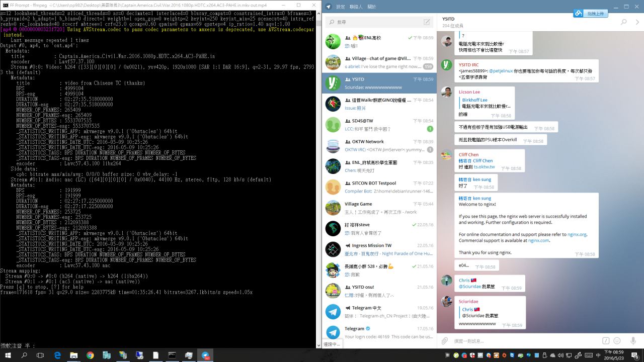
Task: Open the nginx.org link in message
Action: click(x=577, y=234)
